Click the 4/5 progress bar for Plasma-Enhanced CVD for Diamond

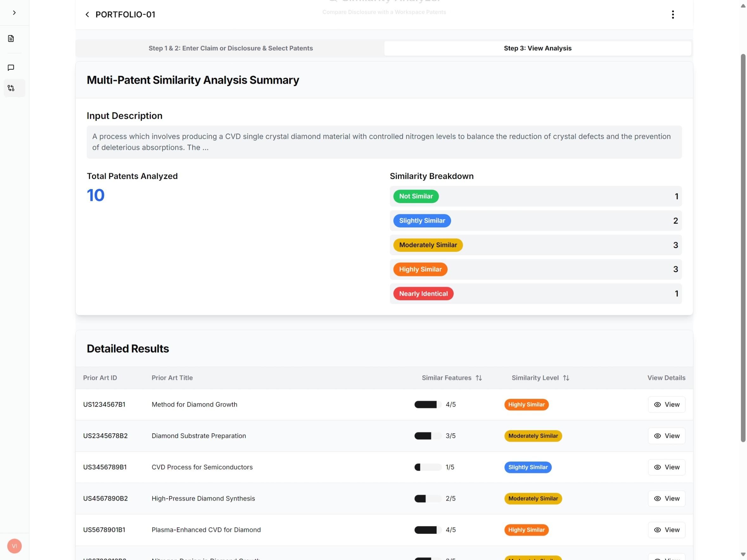428,530
